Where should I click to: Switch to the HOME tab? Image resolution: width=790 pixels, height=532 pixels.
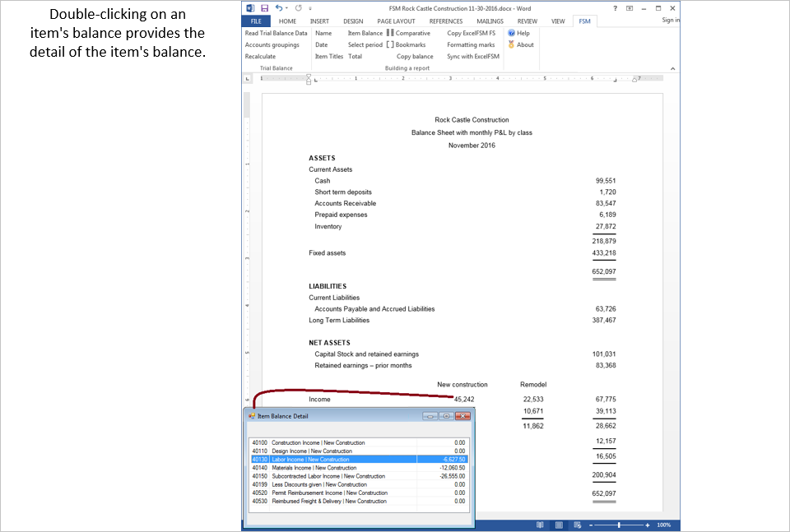coord(288,21)
